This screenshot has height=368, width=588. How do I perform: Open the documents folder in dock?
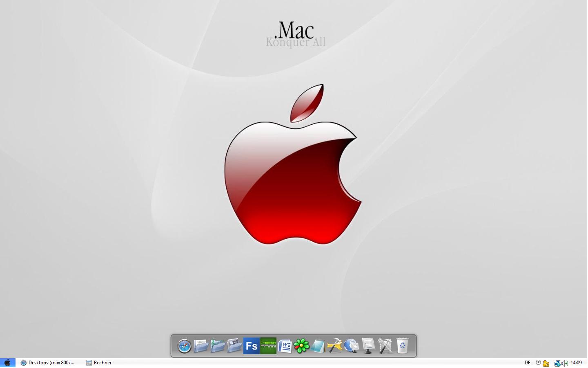(x=201, y=346)
